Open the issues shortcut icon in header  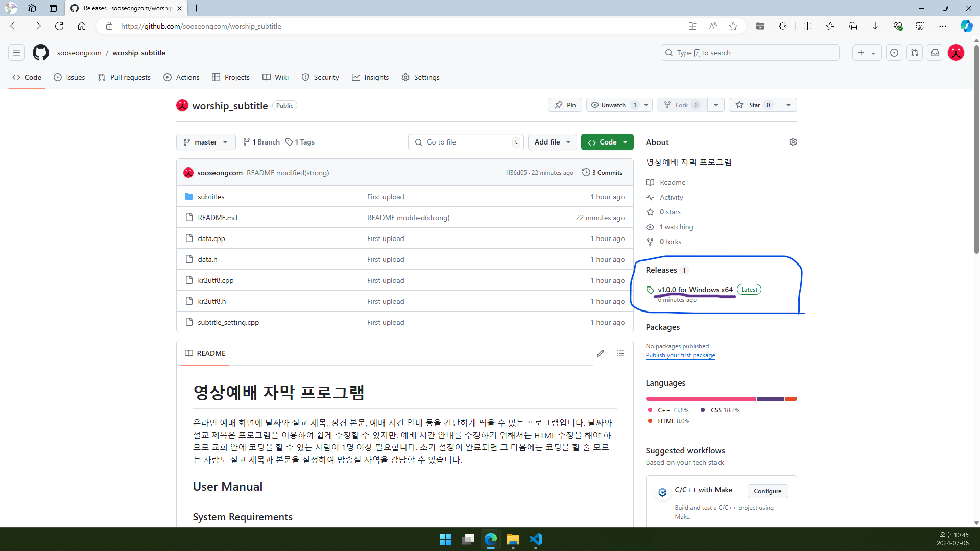tap(894, 53)
